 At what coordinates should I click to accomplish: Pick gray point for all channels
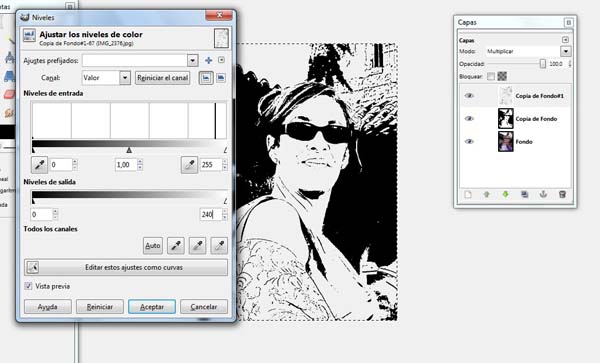point(197,245)
